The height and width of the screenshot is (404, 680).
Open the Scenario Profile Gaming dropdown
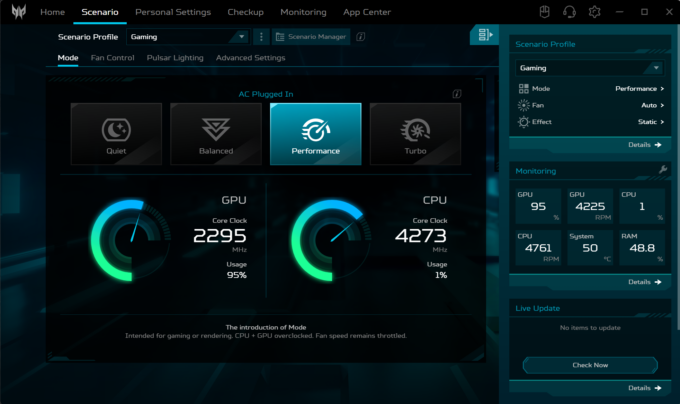click(x=187, y=37)
